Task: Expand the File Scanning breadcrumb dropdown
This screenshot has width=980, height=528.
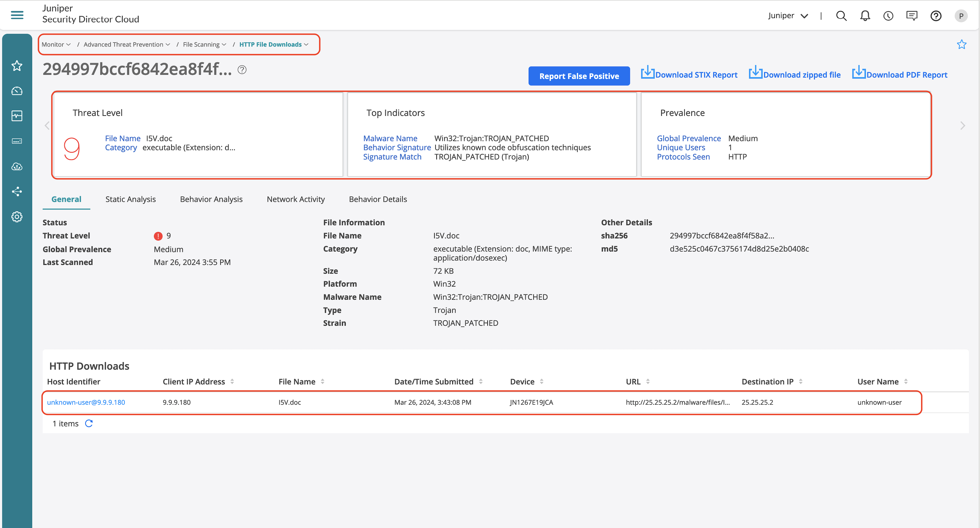Action: 204,45
